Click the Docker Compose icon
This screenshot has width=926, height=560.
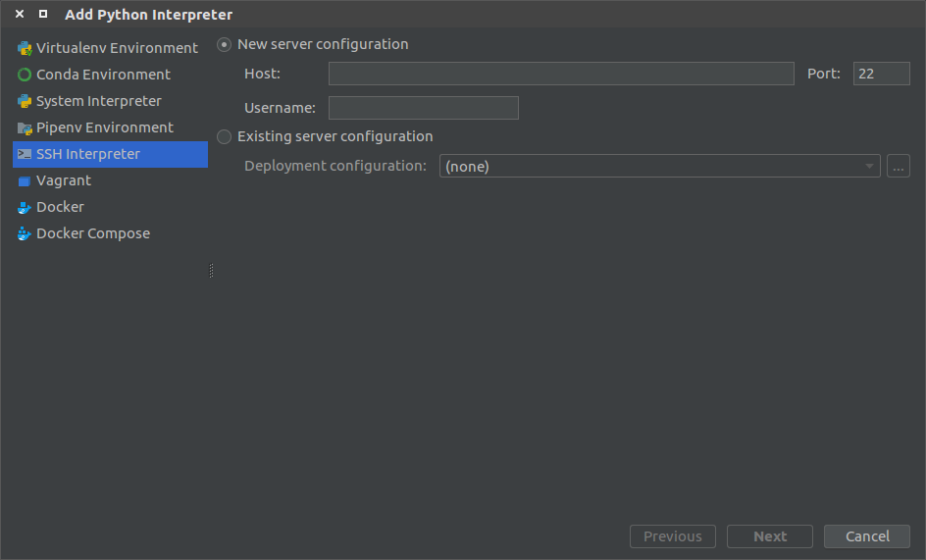click(25, 233)
